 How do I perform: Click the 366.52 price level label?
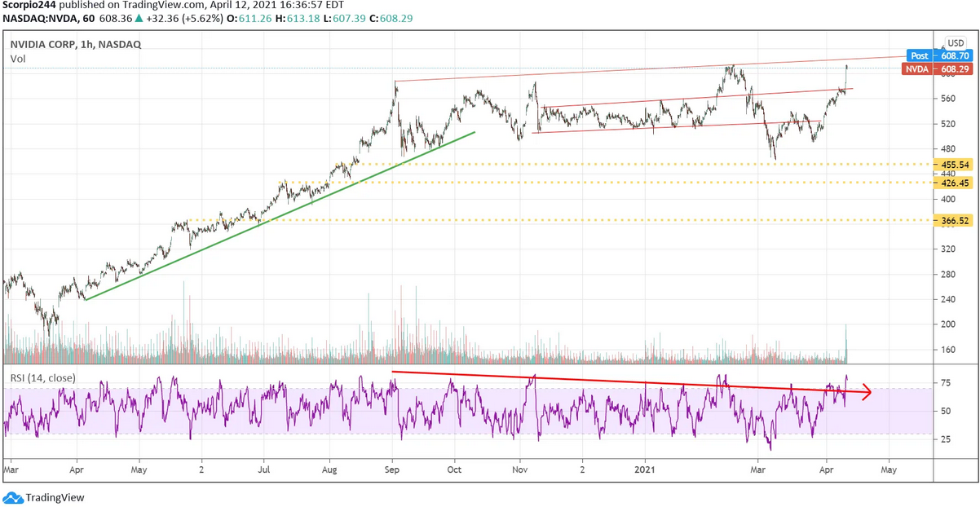[x=953, y=220]
